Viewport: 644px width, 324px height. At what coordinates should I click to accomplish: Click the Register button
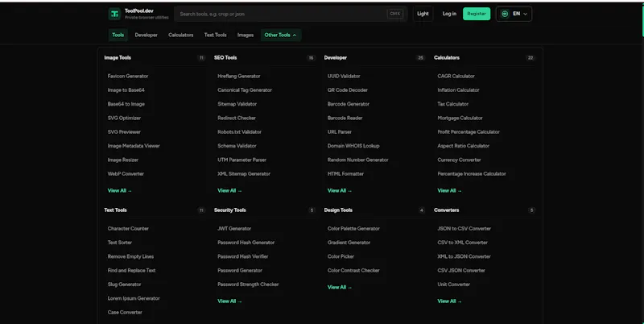coord(477,14)
